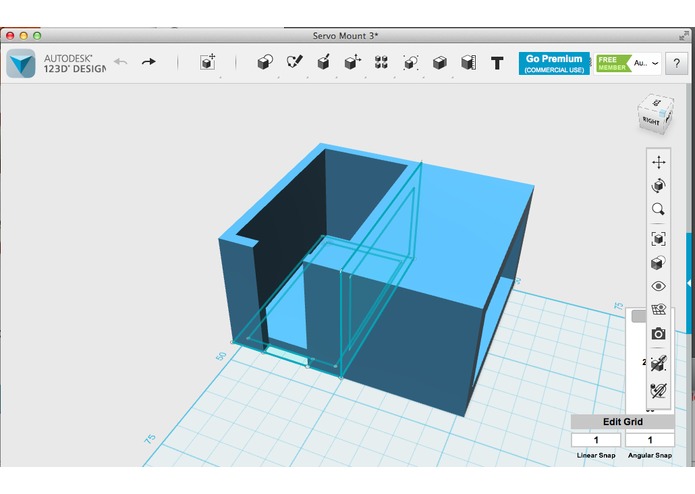Open the 123D Design application menu
This screenshot has height=494, width=695.
22,63
